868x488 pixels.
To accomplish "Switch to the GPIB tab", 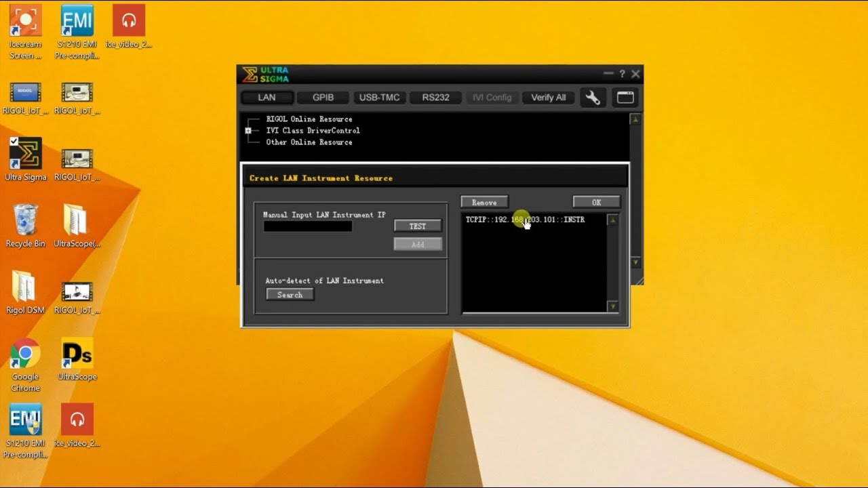I will [323, 98].
